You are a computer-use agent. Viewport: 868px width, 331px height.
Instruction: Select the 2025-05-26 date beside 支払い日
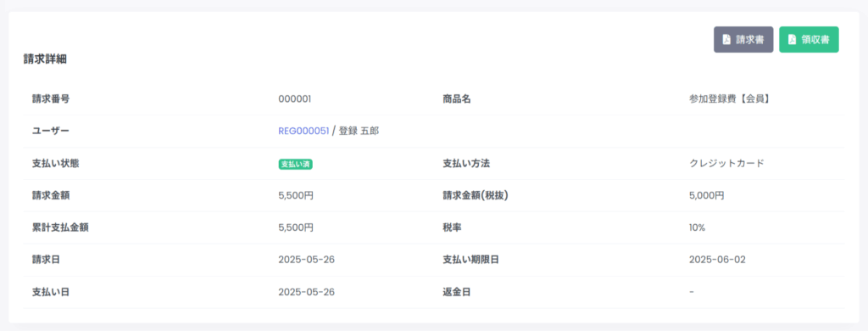[x=307, y=292]
